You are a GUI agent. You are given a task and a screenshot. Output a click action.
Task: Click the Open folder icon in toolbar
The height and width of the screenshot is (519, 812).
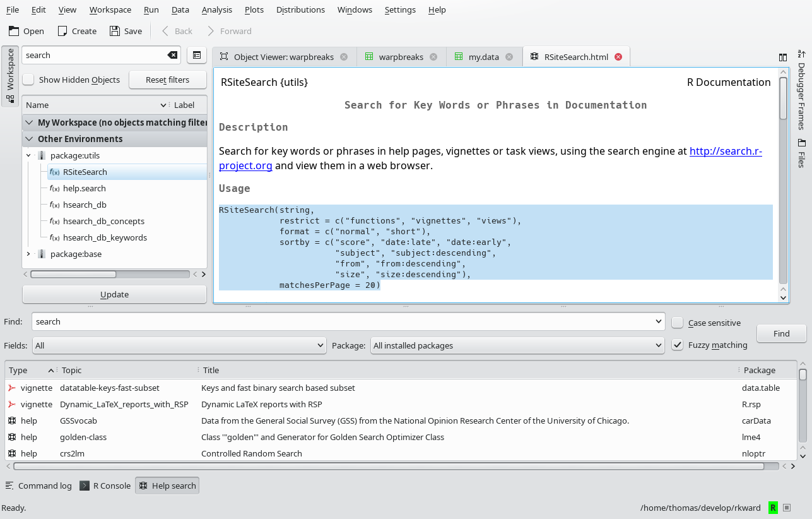pyautogui.click(x=14, y=31)
